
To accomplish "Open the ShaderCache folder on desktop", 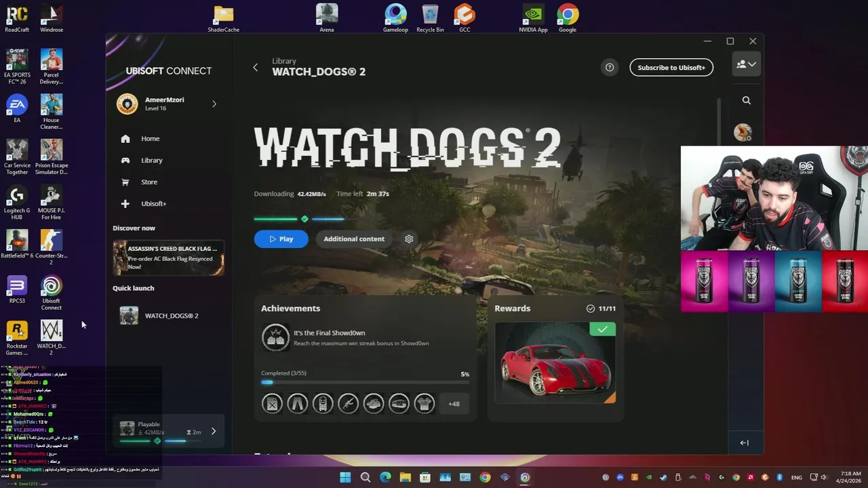I will (x=223, y=18).
